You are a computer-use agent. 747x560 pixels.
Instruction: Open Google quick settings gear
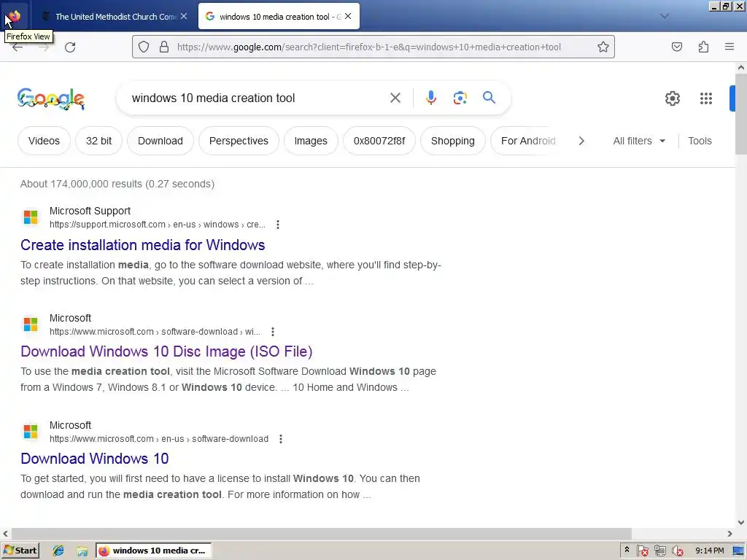(x=672, y=98)
